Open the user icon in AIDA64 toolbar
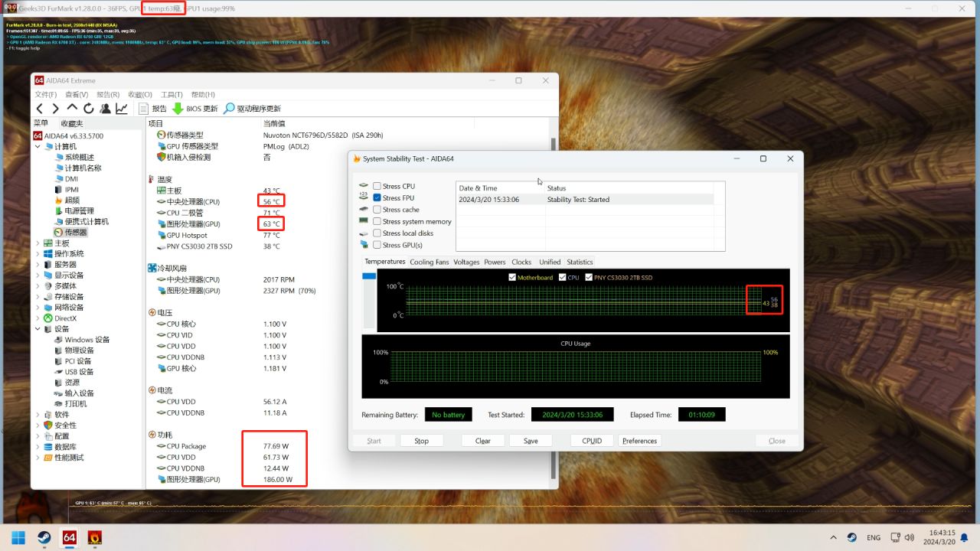The height and width of the screenshot is (551, 980). (x=105, y=109)
